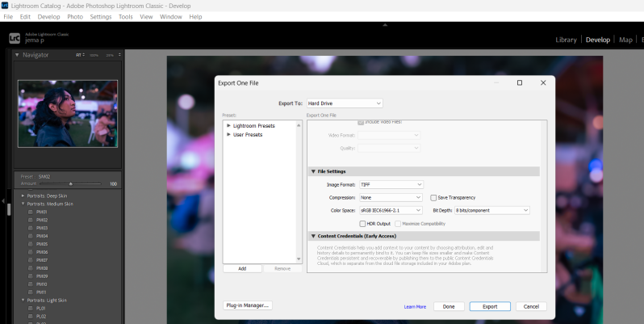Open the Settings menu
Screen dimensions: 644x324
pos(101,17)
